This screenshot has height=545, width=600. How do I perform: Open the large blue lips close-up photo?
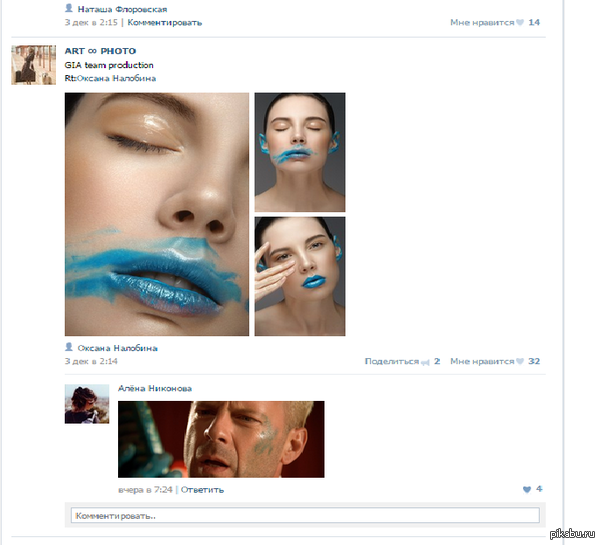(156, 214)
